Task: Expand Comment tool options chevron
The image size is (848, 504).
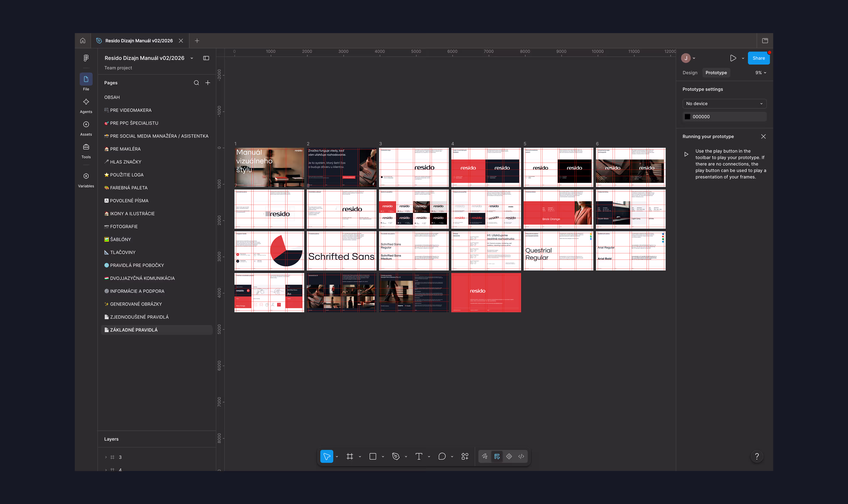Action: [452, 457]
